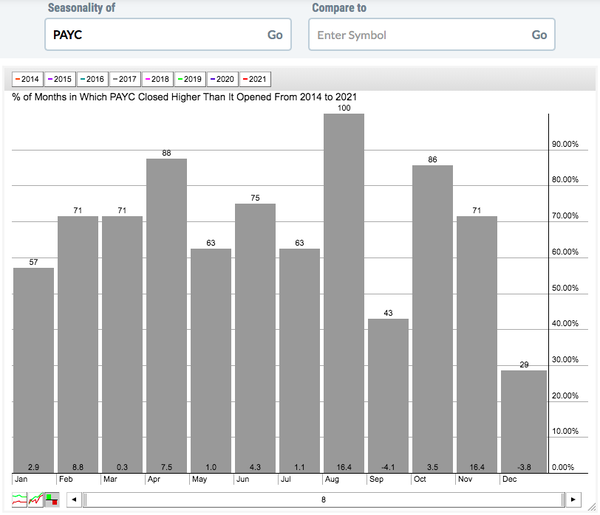Click the years range slider handle
Image resolution: width=600 pixels, height=515 pixels.
click(x=322, y=499)
